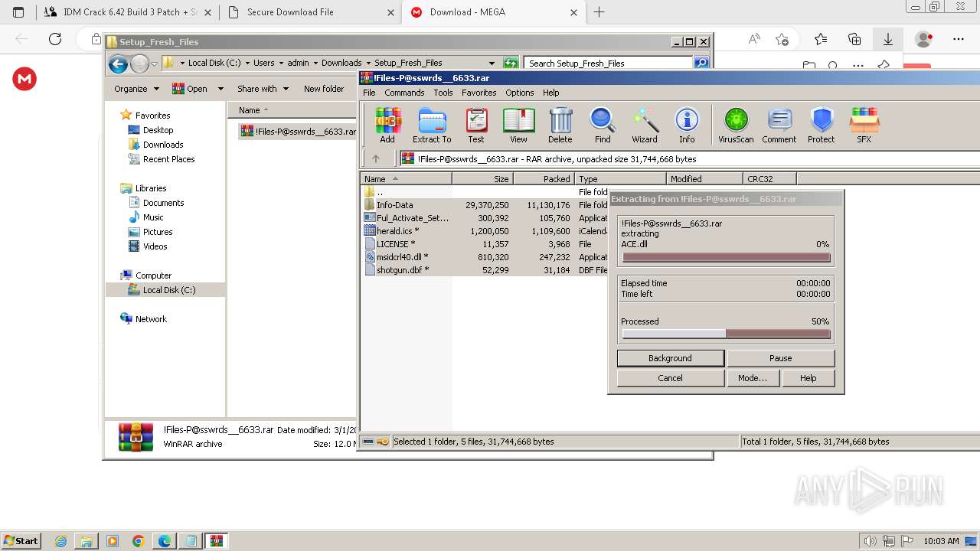Open Internet Explorer from taskbar
The image size is (980, 551).
[61, 541]
